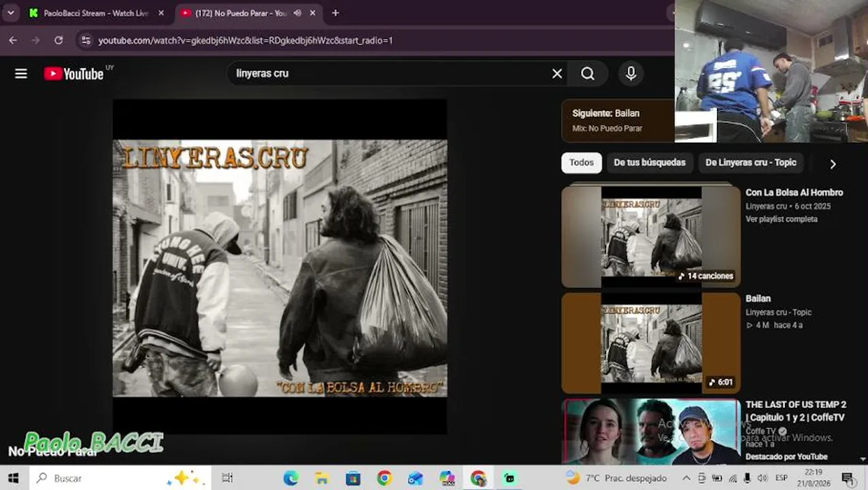This screenshot has height=490, width=868.
Task: Start voice search with microphone icon
Action: [x=631, y=73]
